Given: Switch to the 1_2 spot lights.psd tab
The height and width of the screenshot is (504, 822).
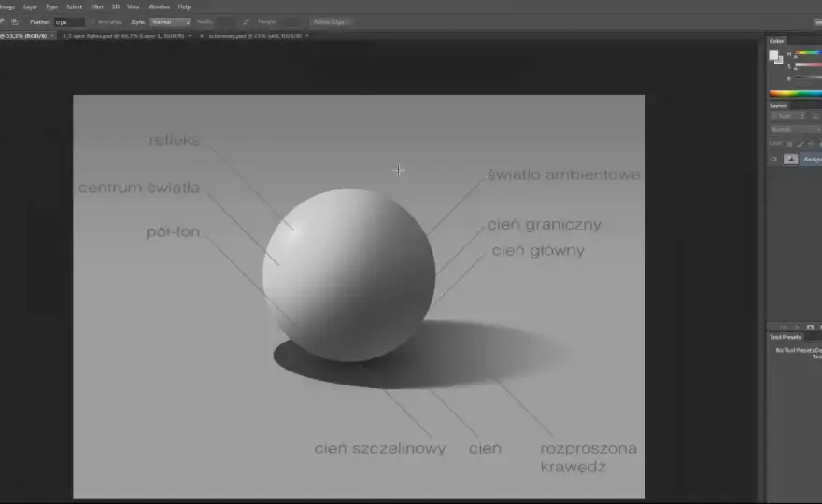Looking at the screenshot, I should [x=123, y=36].
